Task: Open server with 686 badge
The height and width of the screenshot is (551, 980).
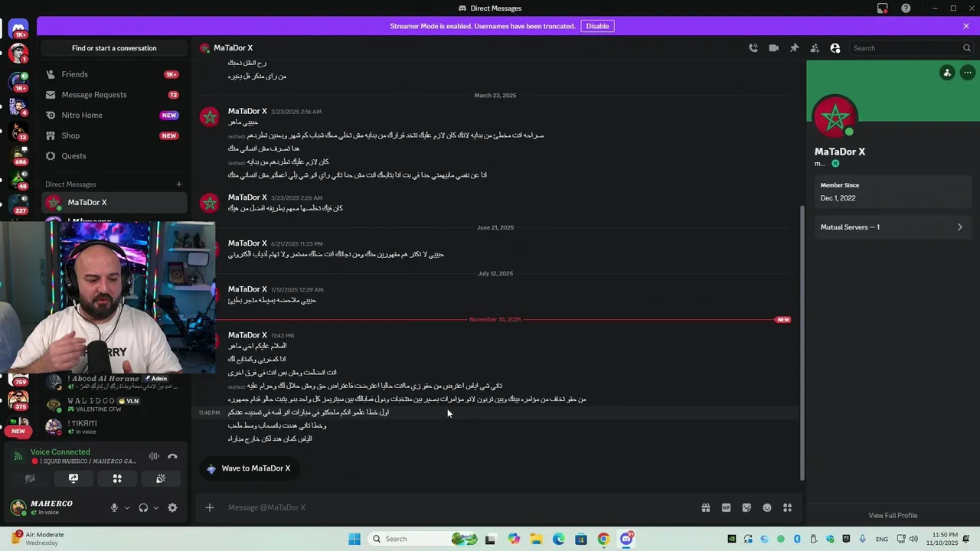Action: coord(18,156)
